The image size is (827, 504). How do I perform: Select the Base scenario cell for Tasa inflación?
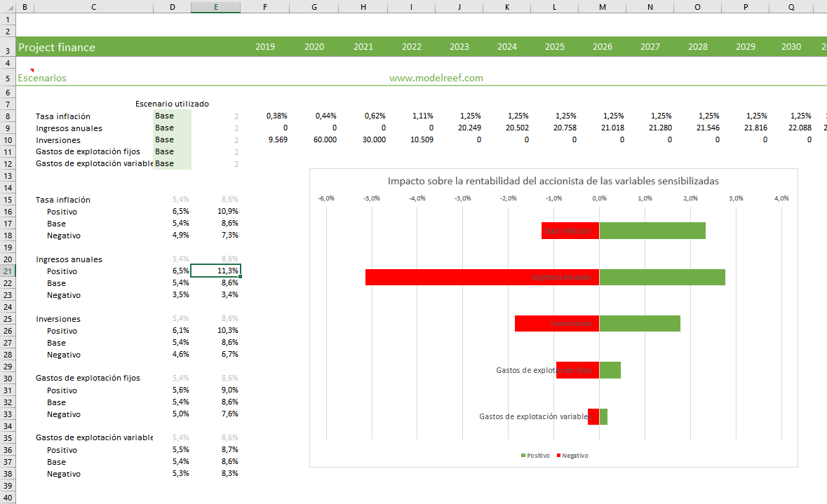172,116
